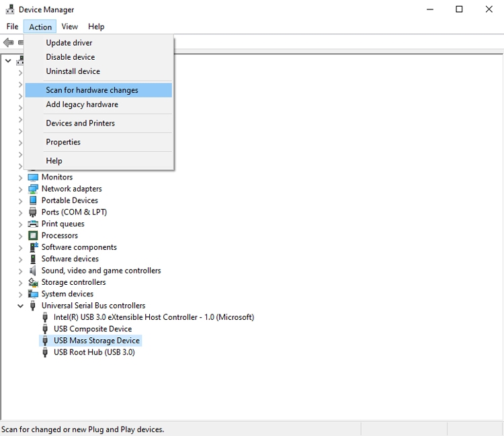This screenshot has height=436, width=504.
Task: Click the Monitors category icon
Action: [x=33, y=177]
